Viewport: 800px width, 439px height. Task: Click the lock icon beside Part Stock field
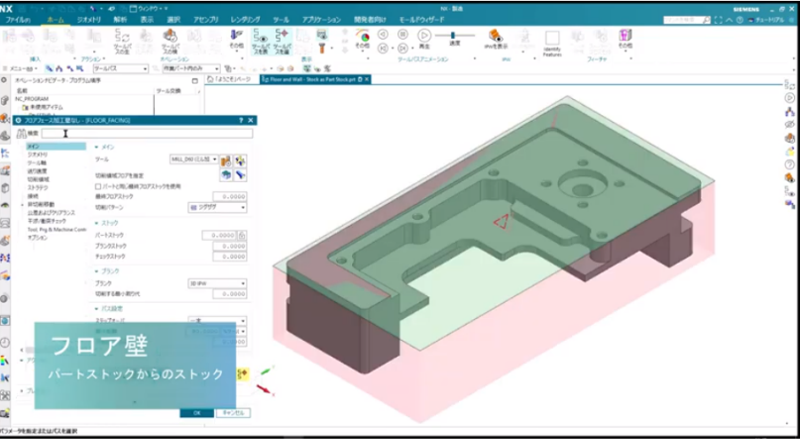click(242, 235)
